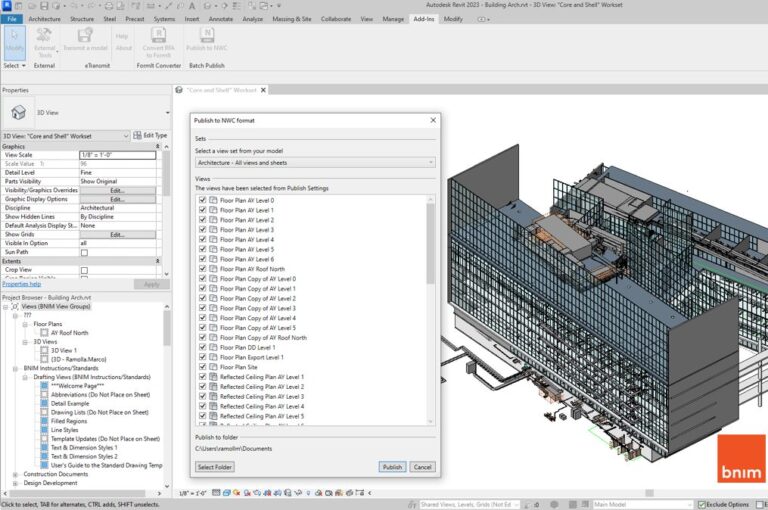Click the Modify tool in the ribbon
Image resolution: width=768 pixels, height=510 pixels.
(x=15, y=43)
